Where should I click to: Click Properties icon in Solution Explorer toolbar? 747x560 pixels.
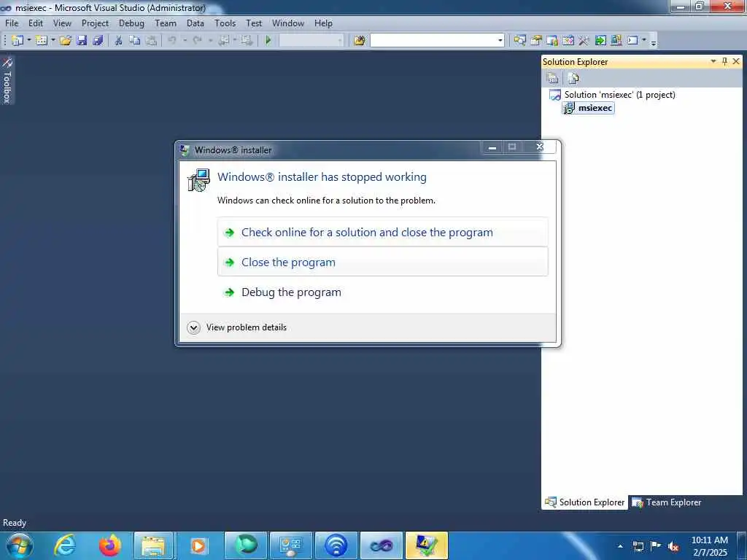(x=553, y=78)
